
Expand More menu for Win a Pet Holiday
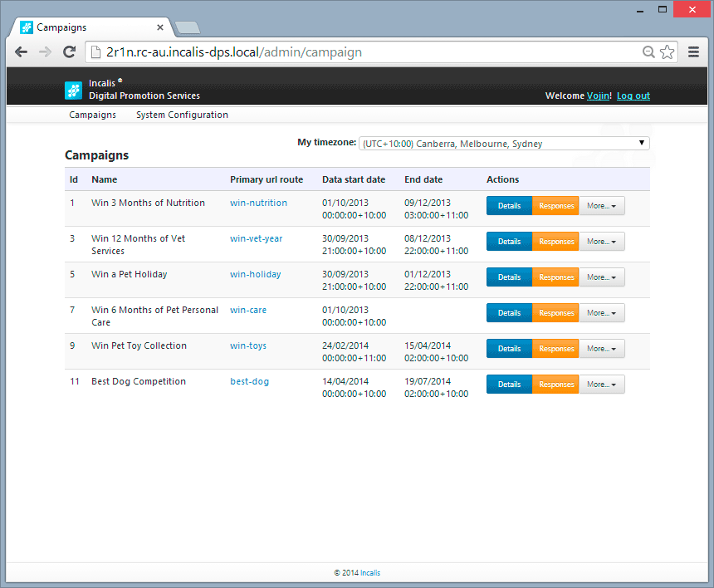pyautogui.click(x=601, y=277)
